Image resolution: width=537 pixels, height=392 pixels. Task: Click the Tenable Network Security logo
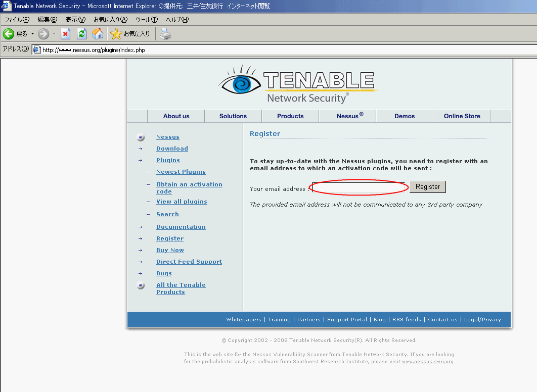pos(298,84)
